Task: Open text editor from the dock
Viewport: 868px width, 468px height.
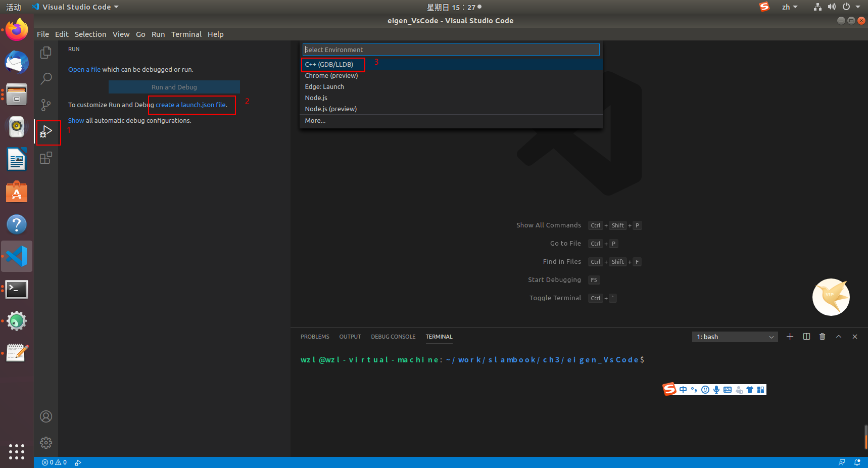Action: click(17, 353)
